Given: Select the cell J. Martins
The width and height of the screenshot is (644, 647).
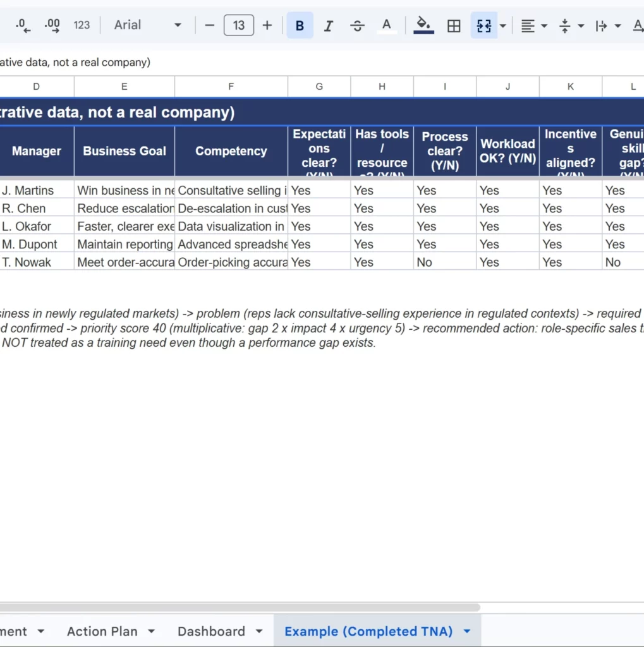Looking at the screenshot, I should [x=36, y=190].
